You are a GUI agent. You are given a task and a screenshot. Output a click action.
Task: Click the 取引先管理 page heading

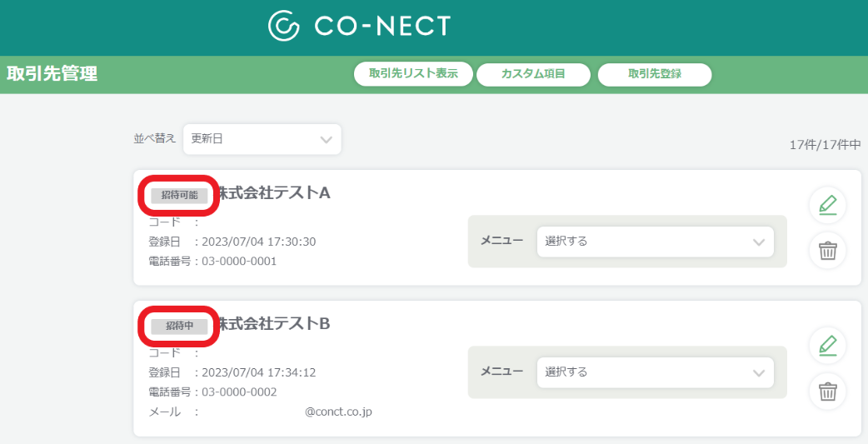coord(52,73)
